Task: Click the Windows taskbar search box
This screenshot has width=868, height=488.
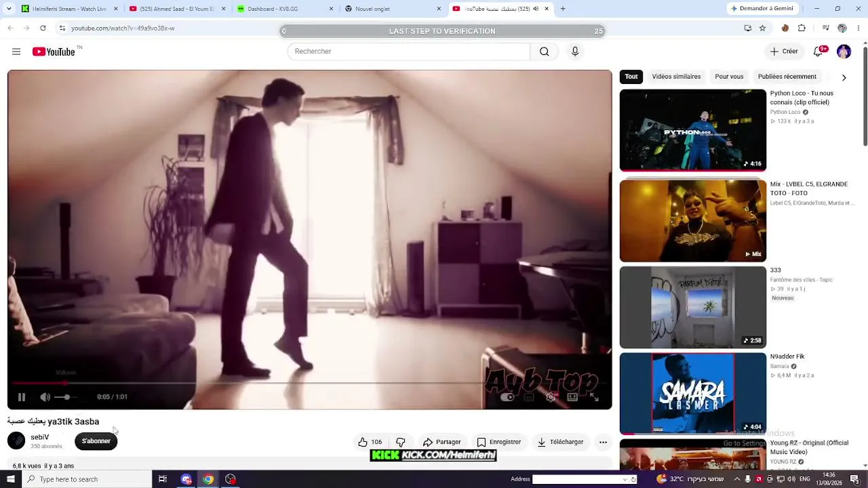Action: pyautogui.click(x=86, y=479)
